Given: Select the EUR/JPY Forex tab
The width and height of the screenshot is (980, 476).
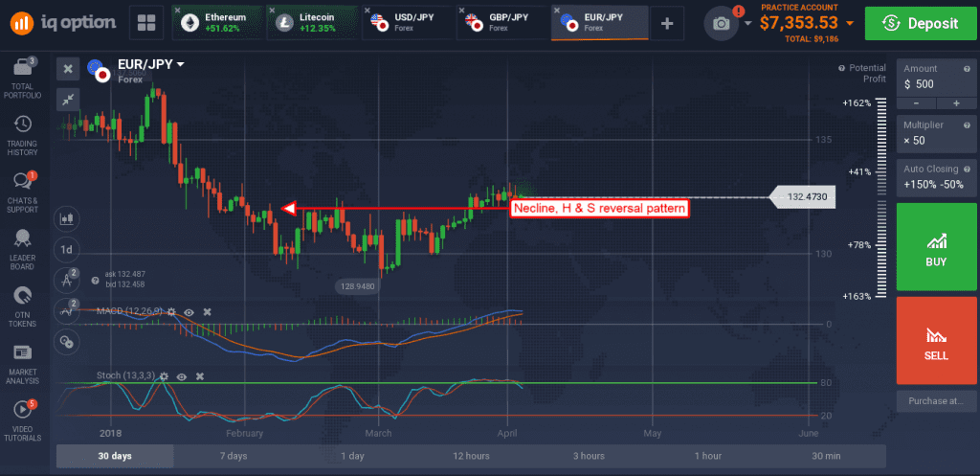Looking at the screenshot, I should tap(599, 23).
